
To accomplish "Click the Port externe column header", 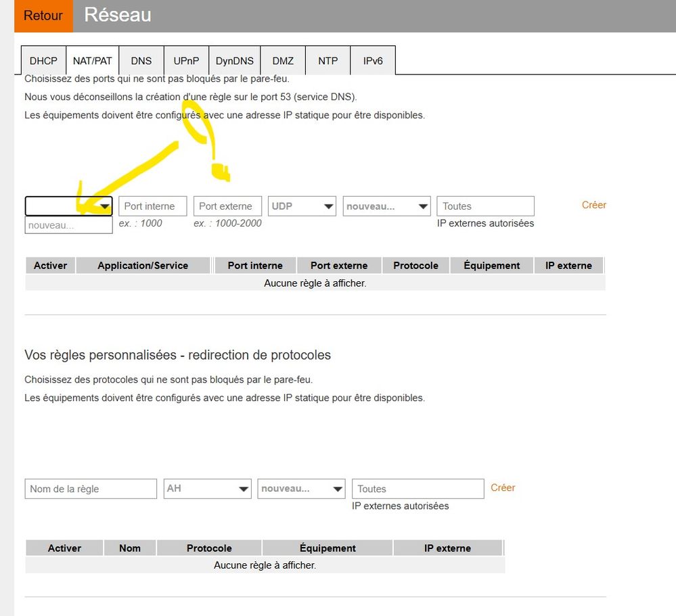I will click(339, 266).
